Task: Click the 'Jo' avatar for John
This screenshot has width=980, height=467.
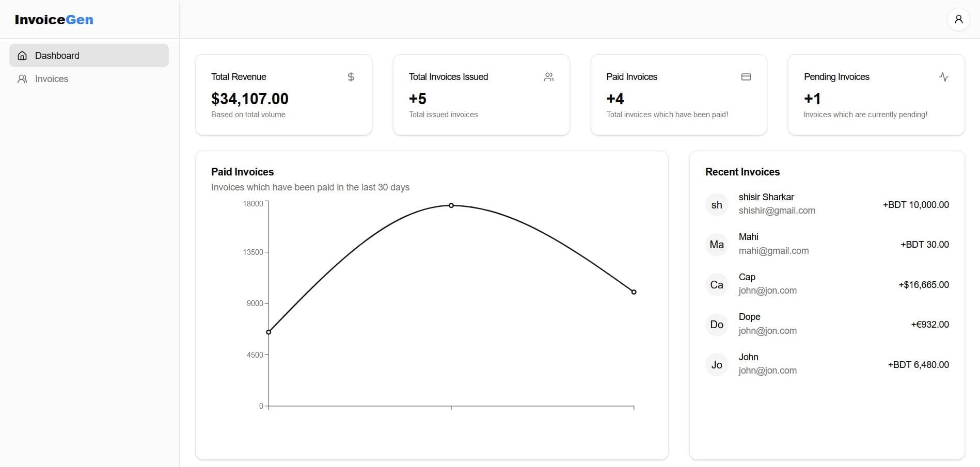Action: (717, 365)
